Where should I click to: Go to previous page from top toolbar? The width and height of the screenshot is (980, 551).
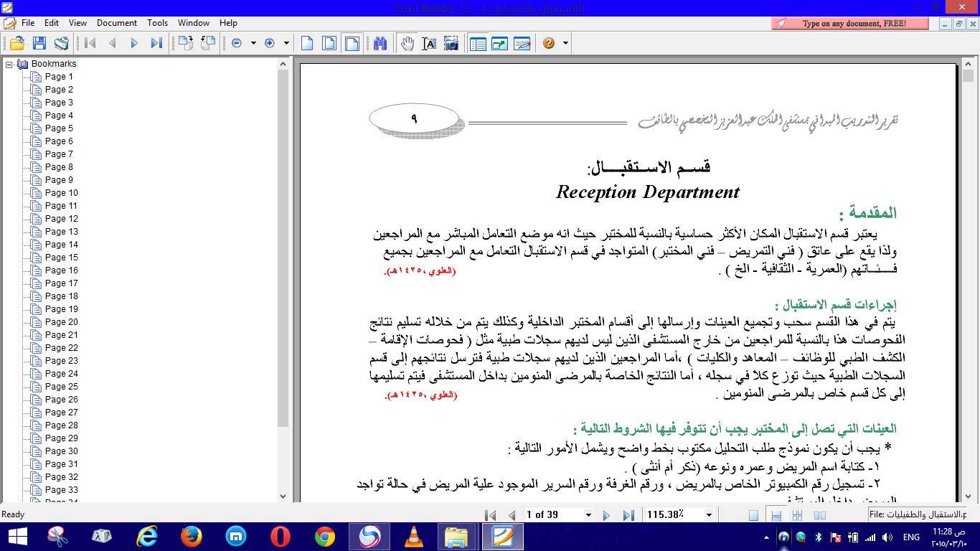(112, 44)
